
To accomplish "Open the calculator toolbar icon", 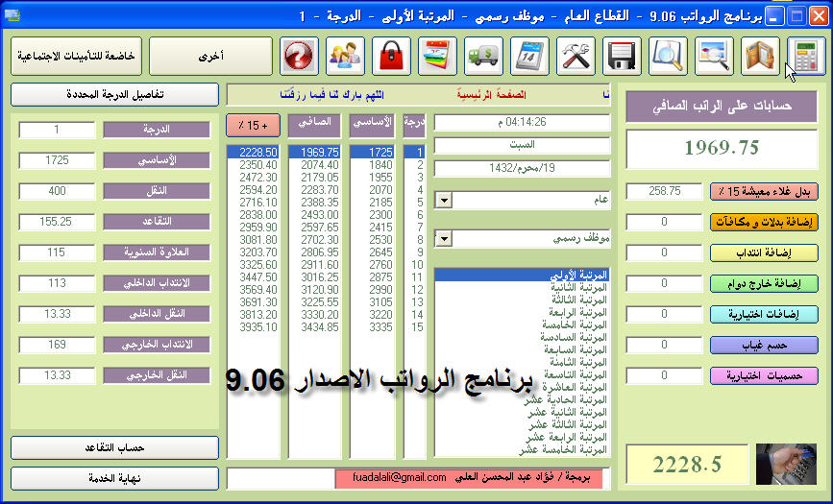I will (806, 56).
